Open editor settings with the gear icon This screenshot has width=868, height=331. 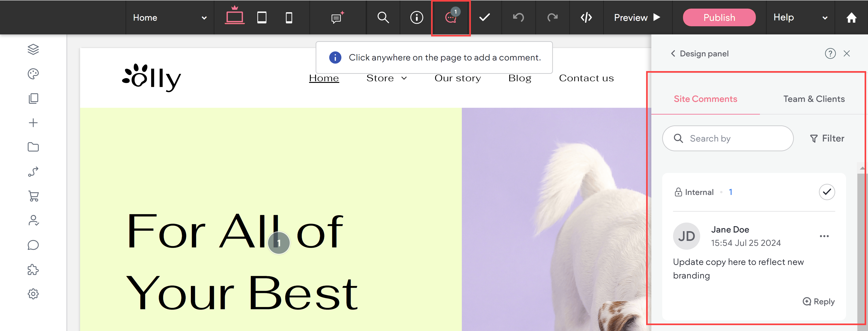tap(33, 294)
